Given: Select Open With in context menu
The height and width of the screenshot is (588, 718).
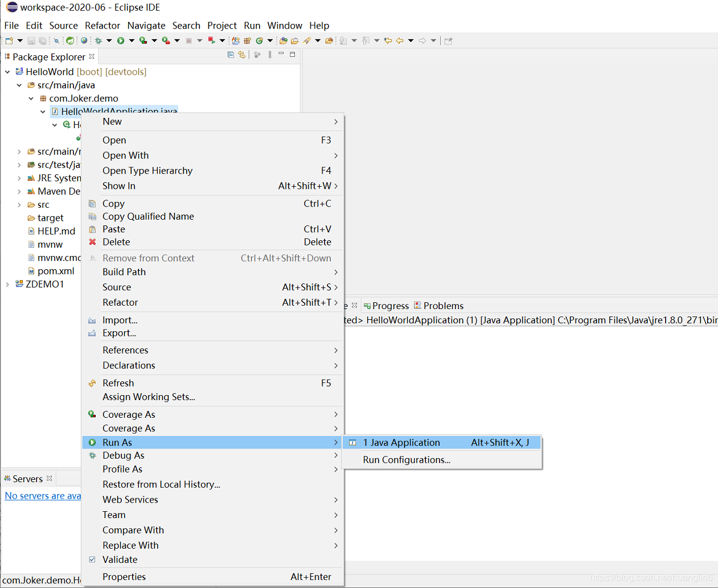Looking at the screenshot, I should (214, 155).
